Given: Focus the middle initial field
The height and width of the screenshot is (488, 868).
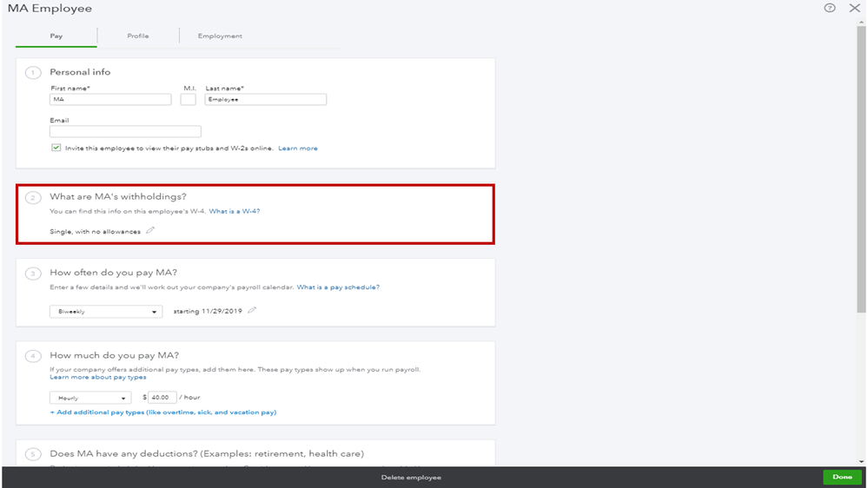Looking at the screenshot, I should (189, 100).
